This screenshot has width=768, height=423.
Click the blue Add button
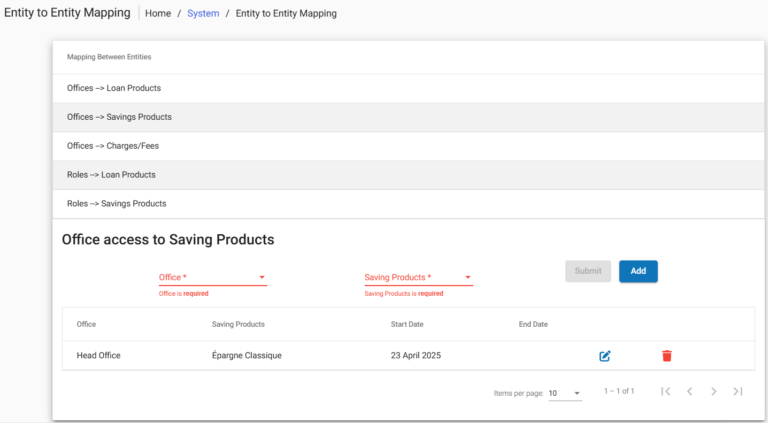[638, 271]
